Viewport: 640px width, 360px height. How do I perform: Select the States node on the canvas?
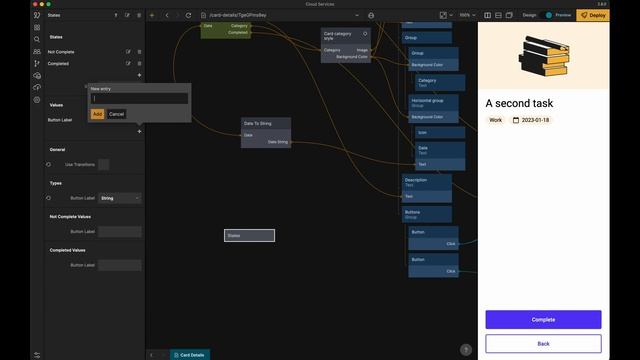(x=249, y=235)
